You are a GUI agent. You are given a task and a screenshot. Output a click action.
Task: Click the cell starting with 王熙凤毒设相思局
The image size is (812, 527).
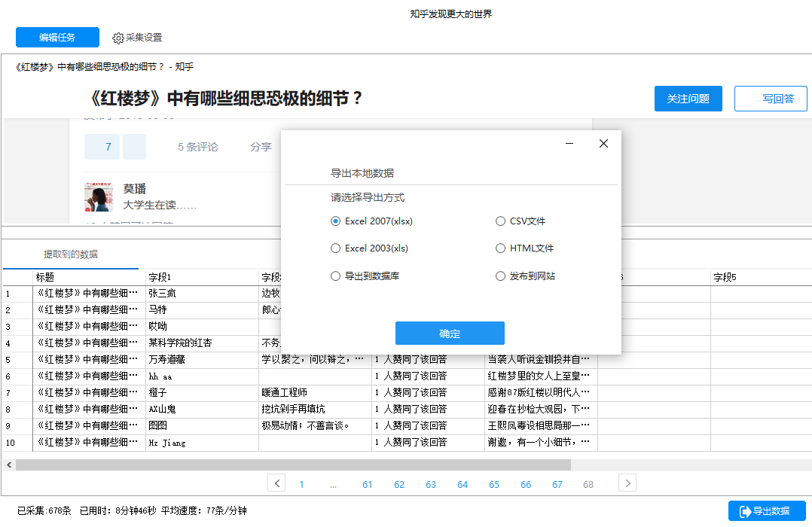coord(541,426)
